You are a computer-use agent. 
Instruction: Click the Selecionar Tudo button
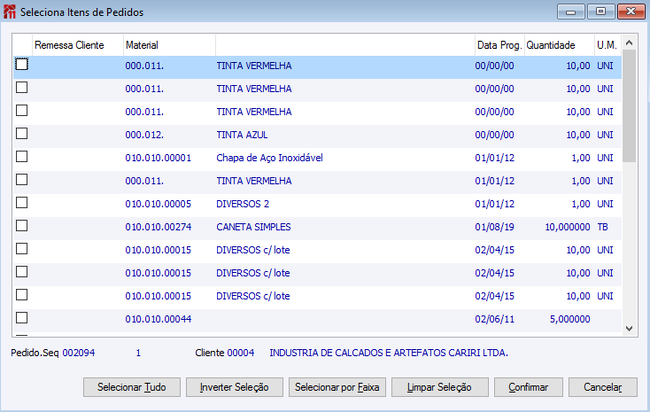click(x=132, y=387)
